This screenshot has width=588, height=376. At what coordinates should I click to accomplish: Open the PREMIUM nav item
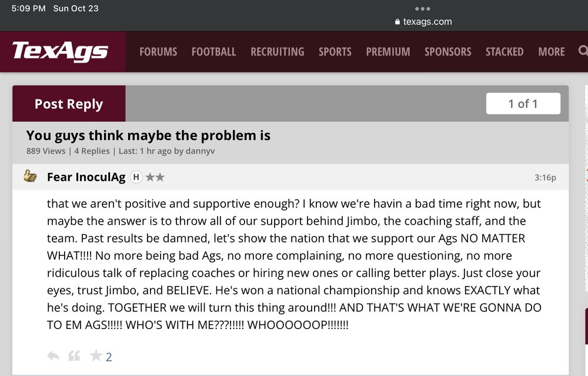388,52
